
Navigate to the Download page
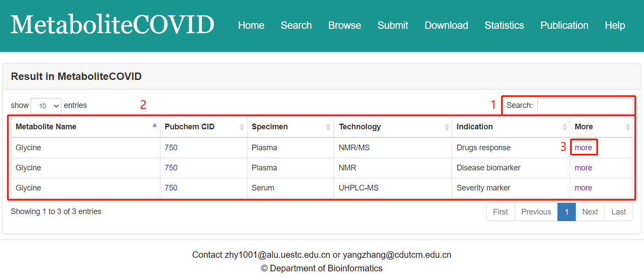pyautogui.click(x=446, y=25)
